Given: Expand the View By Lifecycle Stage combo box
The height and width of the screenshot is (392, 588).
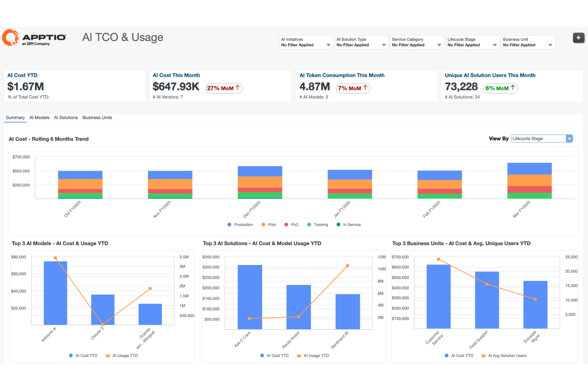Looking at the screenshot, I should click(x=542, y=139).
